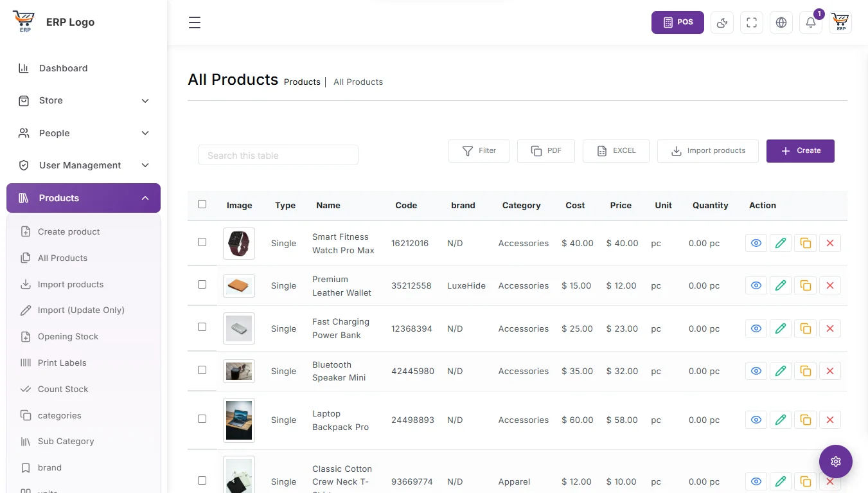This screenshot has width=868, height=493.
Task: Edit the Bluetooth Speaker Mini product
Action: coord(781,371)
